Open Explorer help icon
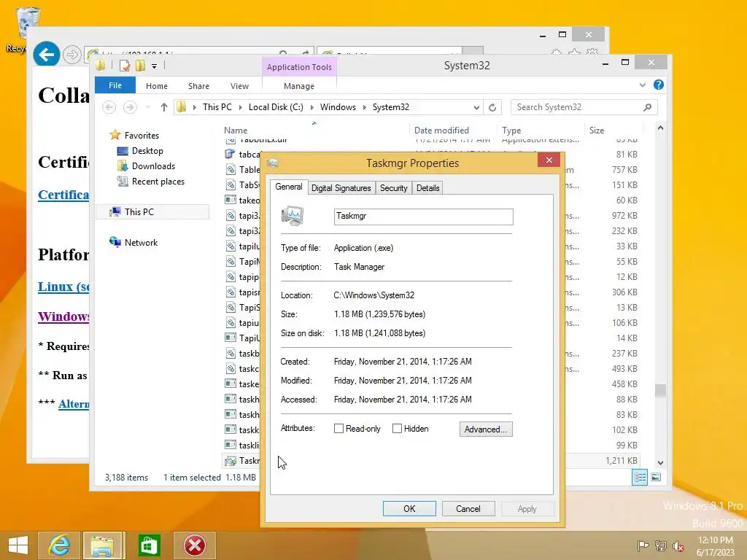 click(659, 85)
